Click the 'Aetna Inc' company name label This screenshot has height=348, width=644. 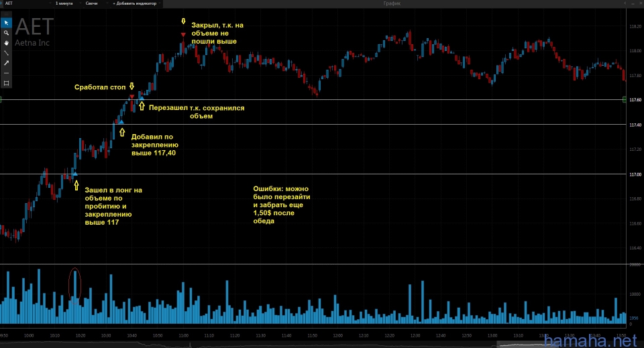coord(32,43)
